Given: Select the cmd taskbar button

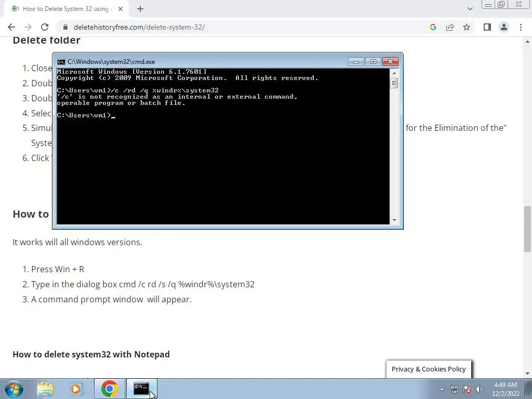Looking at the screenshot, I should [x=141, y=389].
